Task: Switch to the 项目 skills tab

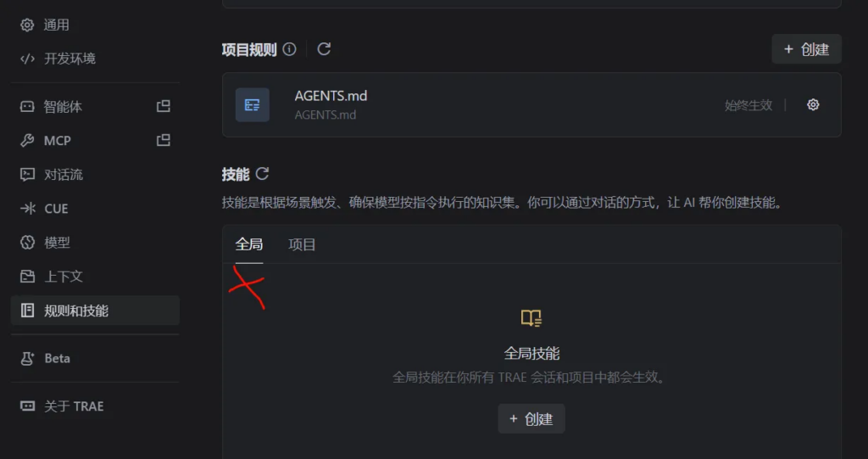Action: tap(302, 244)
